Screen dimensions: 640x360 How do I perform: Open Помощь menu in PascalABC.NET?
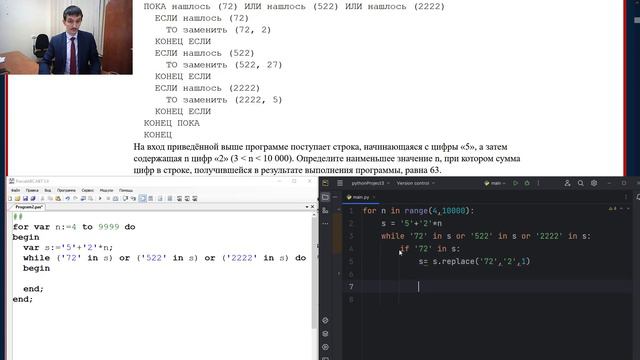tap(126, 190)
